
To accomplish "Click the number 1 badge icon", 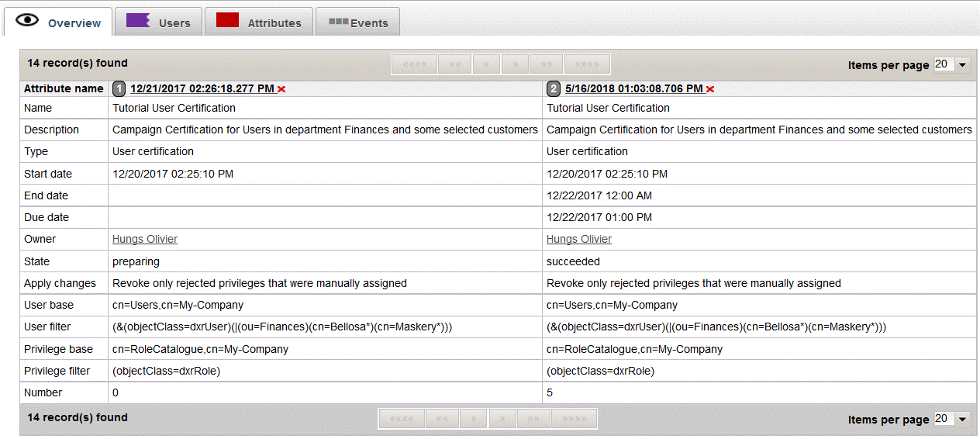I will point(119,88).
